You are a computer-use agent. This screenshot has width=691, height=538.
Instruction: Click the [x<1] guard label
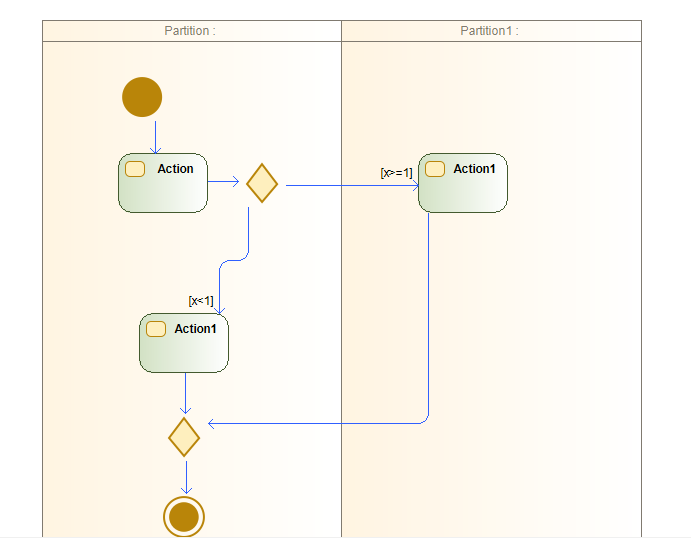click(200, 300)
